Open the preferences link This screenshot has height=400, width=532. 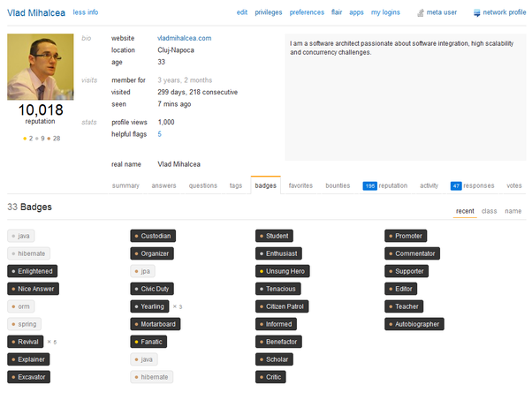[x=307, y=12]
